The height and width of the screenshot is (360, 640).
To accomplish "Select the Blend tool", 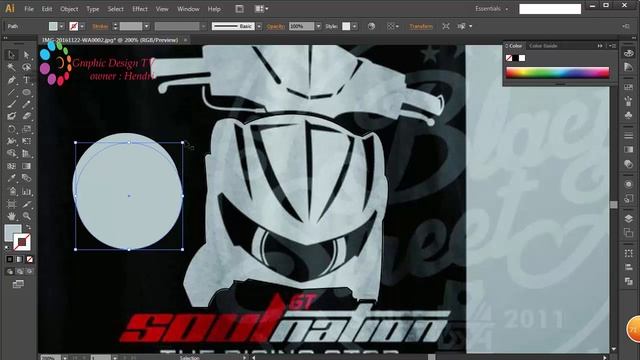I will pyautogui.click(x=27, y=178).
